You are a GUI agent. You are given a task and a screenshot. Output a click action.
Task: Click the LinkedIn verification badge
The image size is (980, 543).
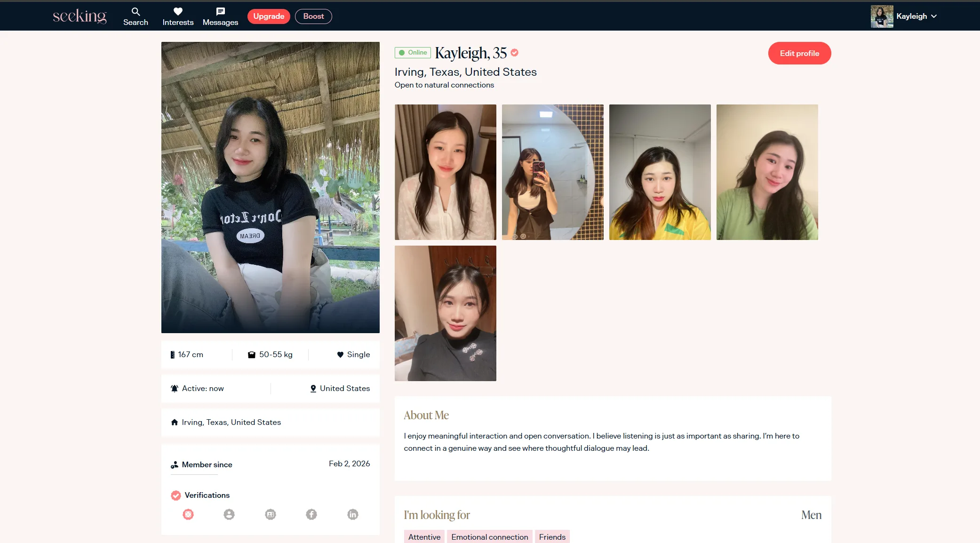pyautogui.click(x=353, y=514)
